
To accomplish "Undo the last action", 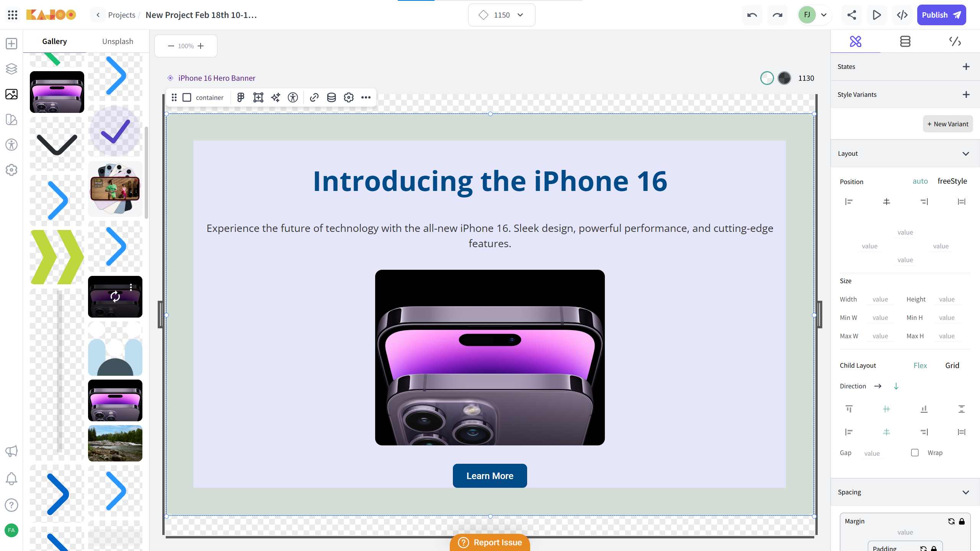I will 752,15.
